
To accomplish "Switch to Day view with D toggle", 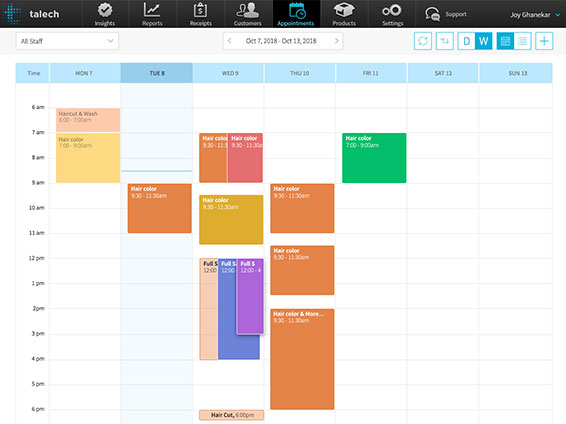I will [x=466, y=41].
